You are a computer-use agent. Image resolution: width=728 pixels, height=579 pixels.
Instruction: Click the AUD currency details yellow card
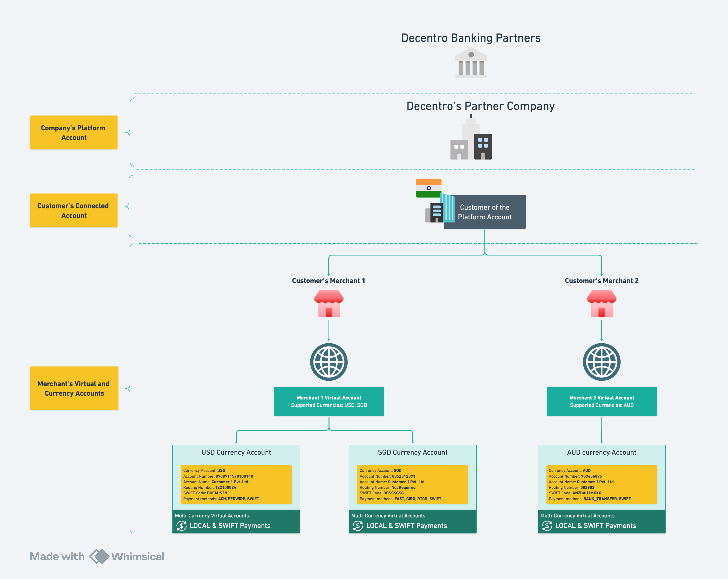pos(601,484)
